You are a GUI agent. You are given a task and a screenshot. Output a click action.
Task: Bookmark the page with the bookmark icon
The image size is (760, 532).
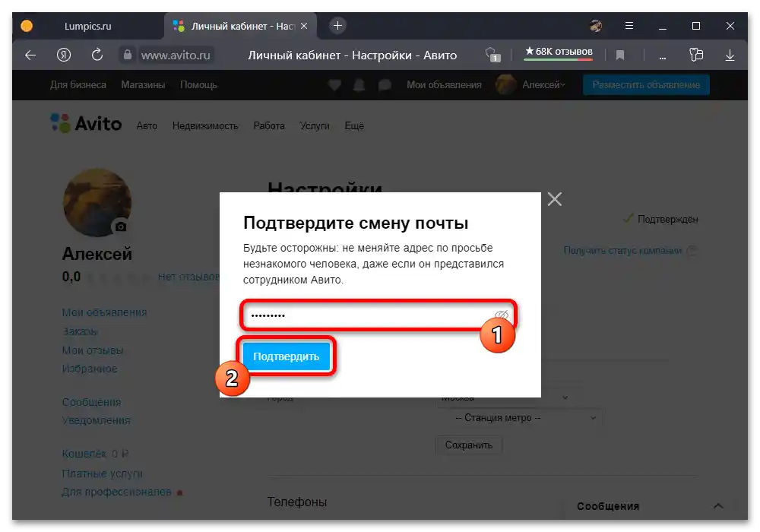click(x=620, y=55)
